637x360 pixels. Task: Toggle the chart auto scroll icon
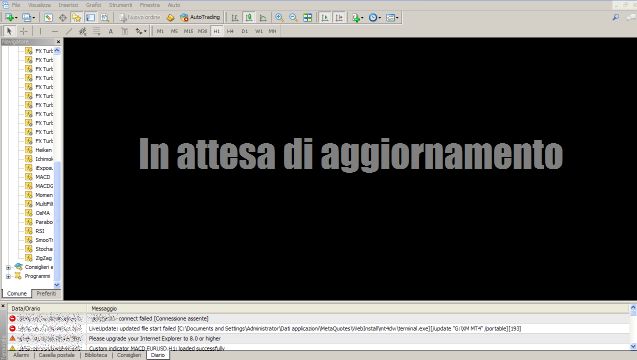tap(325, 17)
